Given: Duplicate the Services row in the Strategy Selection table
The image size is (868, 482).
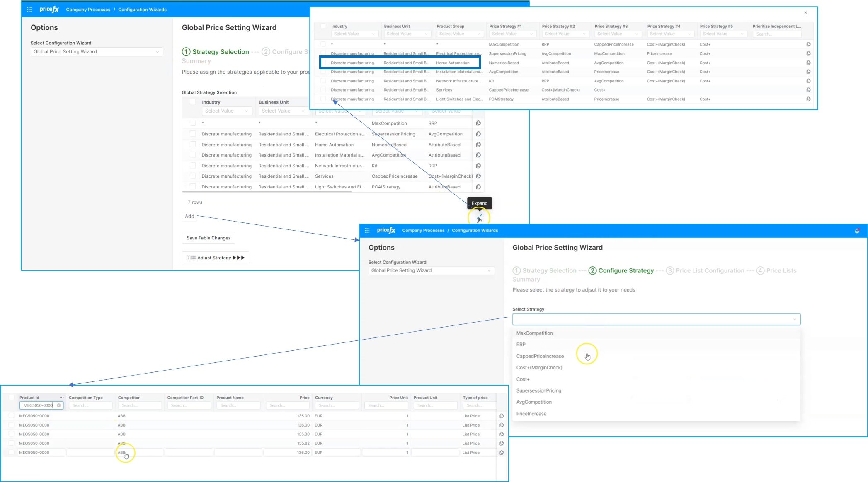Looking at the screenshot, I should pos(478,176).
